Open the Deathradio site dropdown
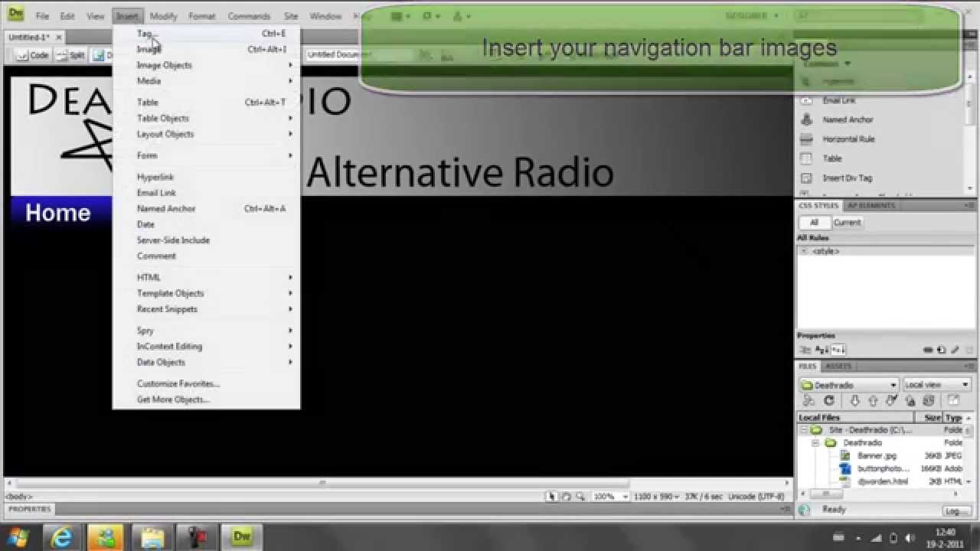The image size is (980, 551). coord(849,385)
